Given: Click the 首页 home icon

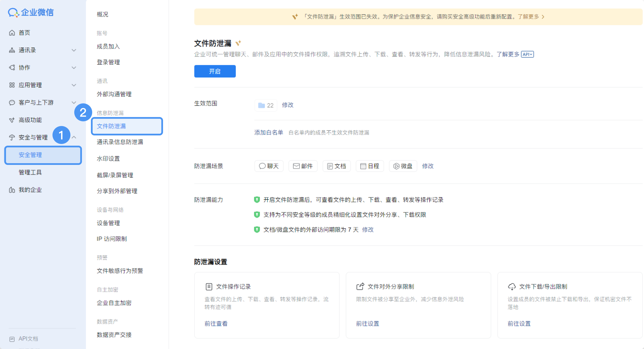Looking at the screenshot, I should click(x=12, y=33).
